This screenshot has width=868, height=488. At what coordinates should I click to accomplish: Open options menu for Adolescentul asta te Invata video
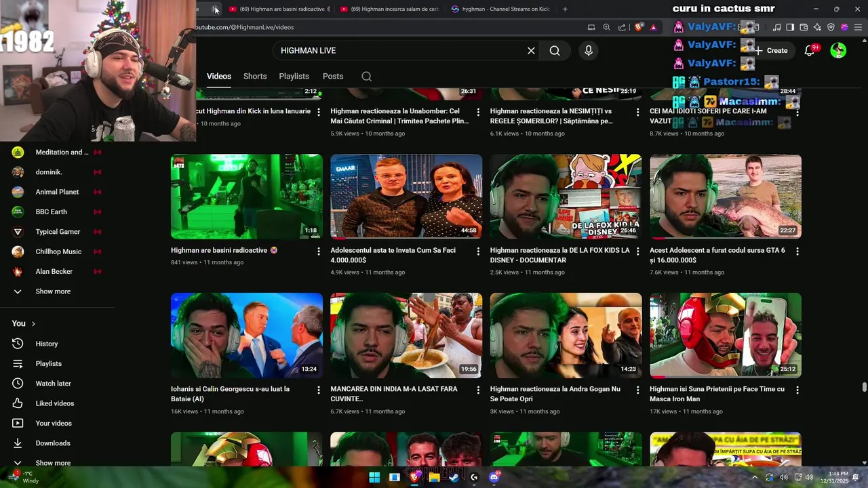tap(478, 251)
